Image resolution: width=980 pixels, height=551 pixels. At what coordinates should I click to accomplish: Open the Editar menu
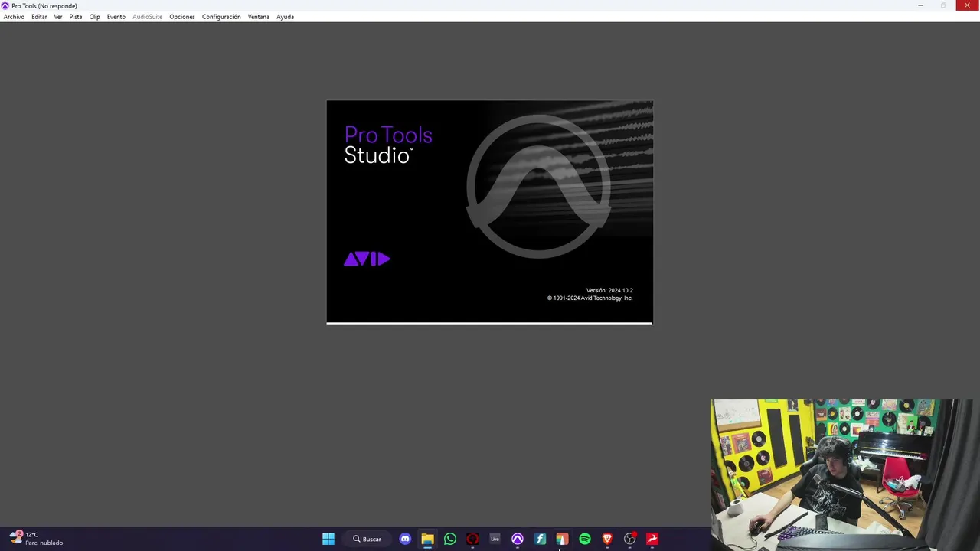[x=39, y=17]
